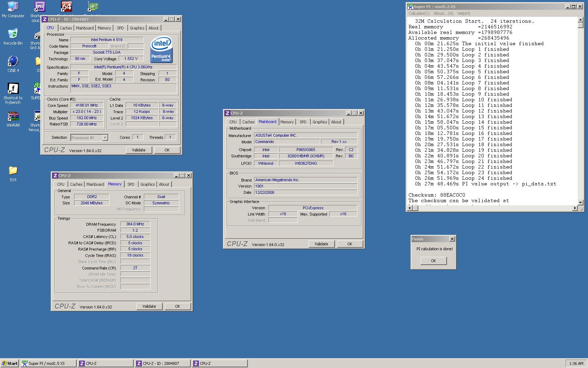Click the Core Speed value 4186.01 MHz
This screenshot has width=588, height=368.
point(87,105)
